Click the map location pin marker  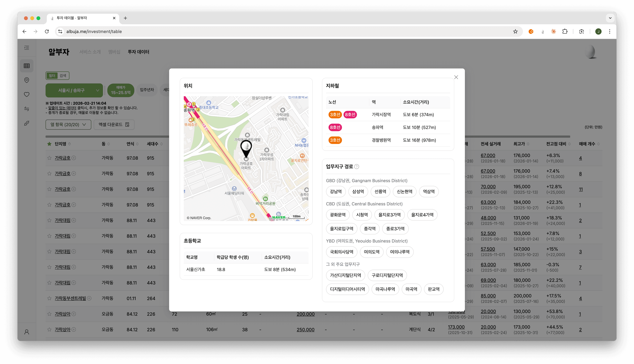(246, 149)
